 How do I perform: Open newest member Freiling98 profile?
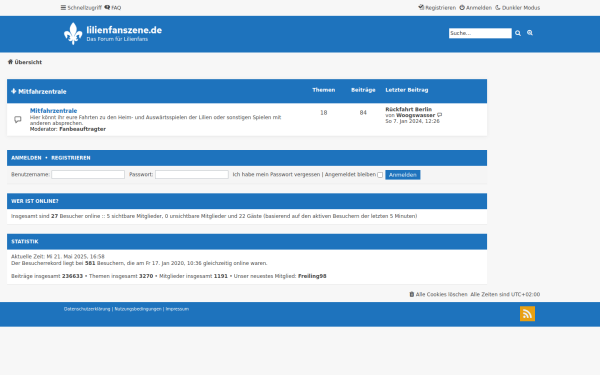pyautogui.click(x=312, y=276)
